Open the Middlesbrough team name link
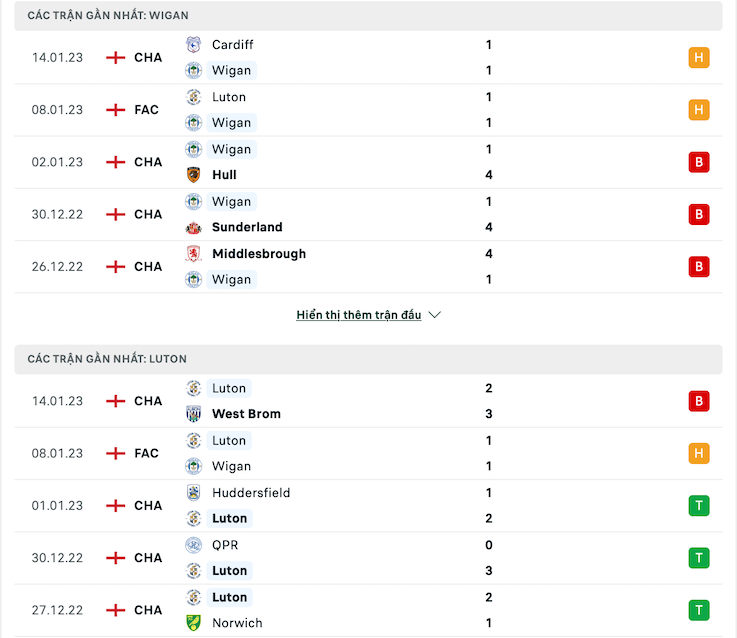The image size is (737, 638). [x=259, y=254]
